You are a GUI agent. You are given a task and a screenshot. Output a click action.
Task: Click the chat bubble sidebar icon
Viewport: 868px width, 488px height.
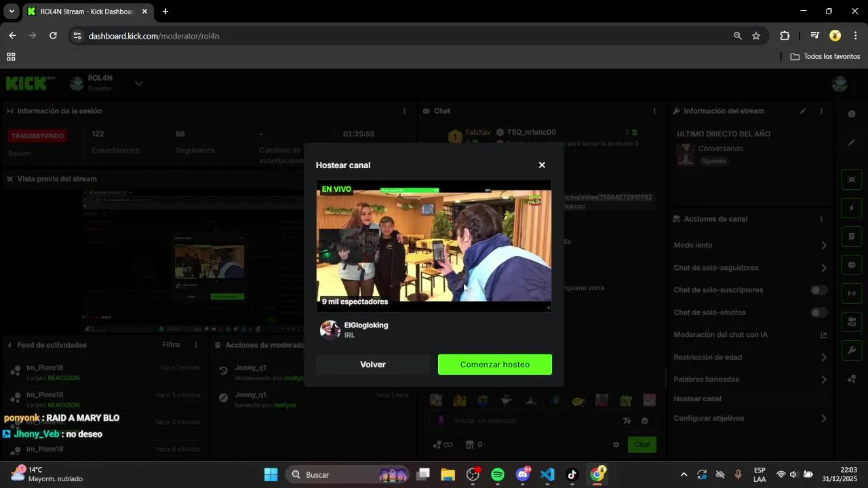pos(852,265)
